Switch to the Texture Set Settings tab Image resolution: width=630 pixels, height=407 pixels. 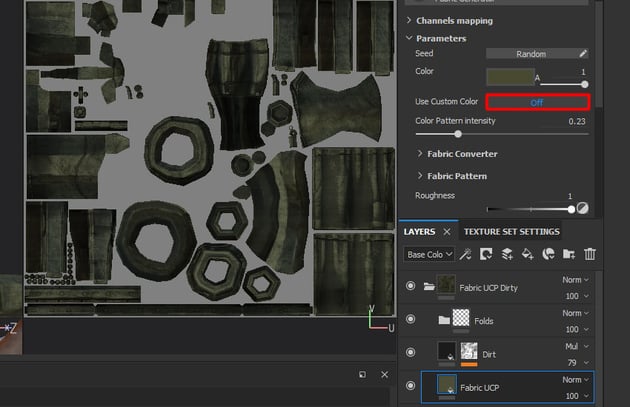(511, 231)
